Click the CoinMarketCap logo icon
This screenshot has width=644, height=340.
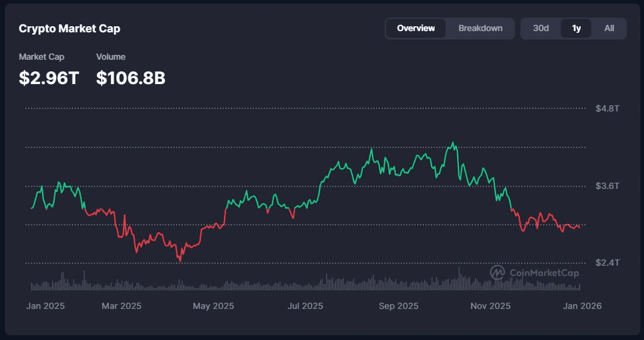(x=498, y=272)
